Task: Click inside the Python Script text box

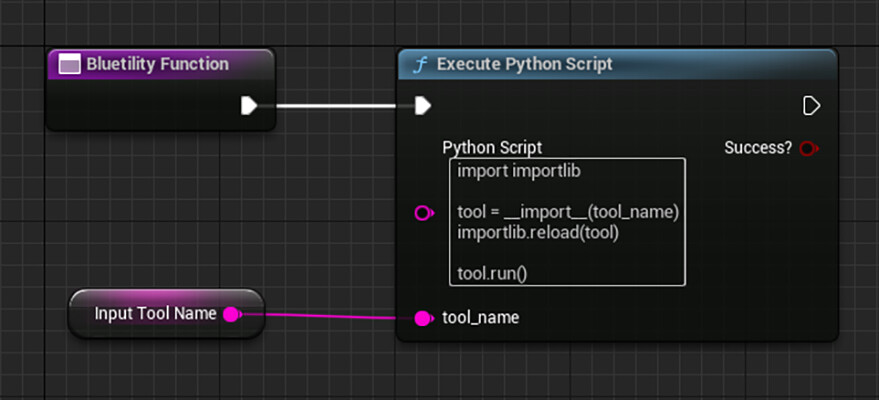Action: pos(567,250)
